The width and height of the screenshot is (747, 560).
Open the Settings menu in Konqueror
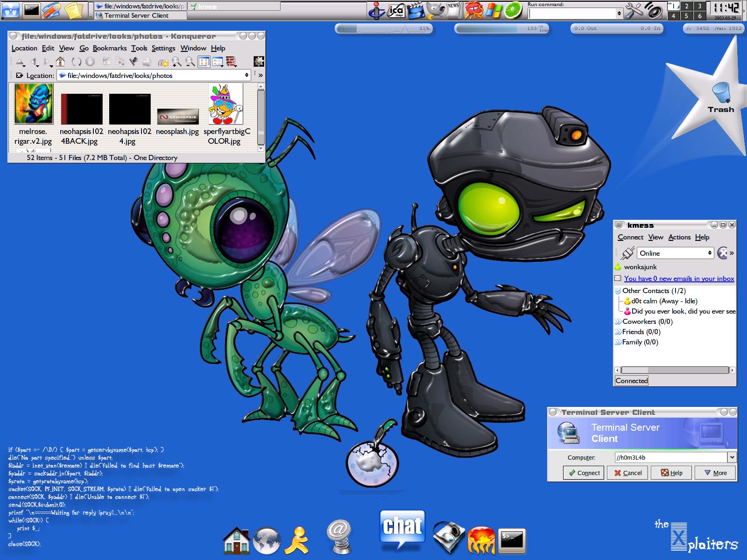(163, 48)
